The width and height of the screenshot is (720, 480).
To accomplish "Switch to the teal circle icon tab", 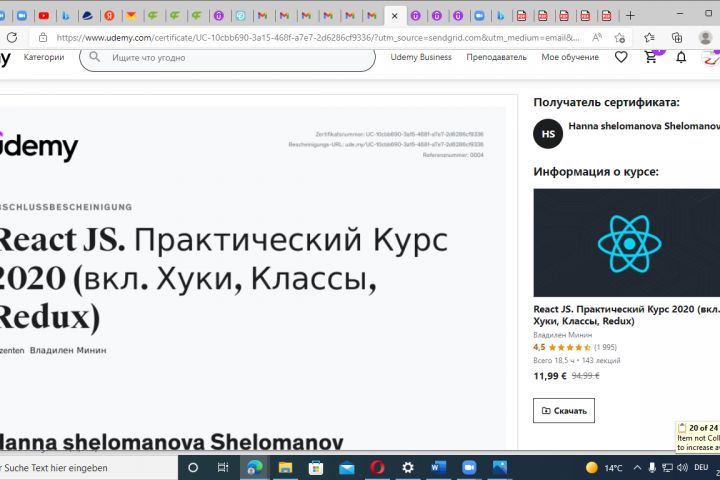I will tap(241, 16).
